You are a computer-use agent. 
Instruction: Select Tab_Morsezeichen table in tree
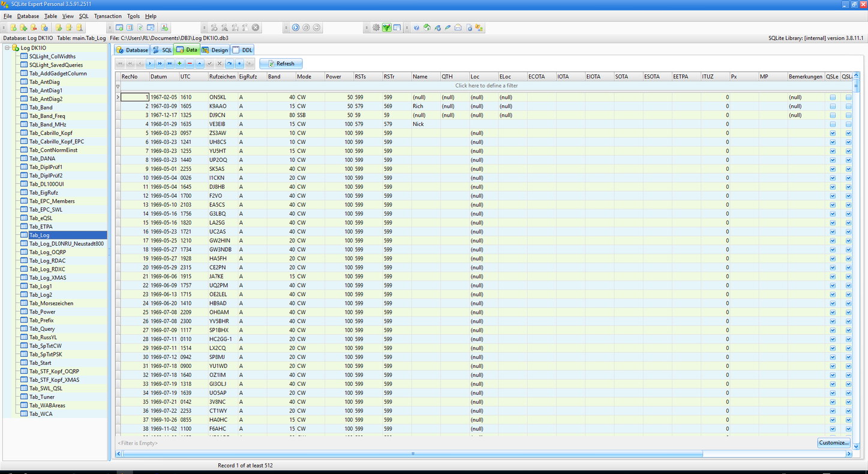click(x=51, y=303)
